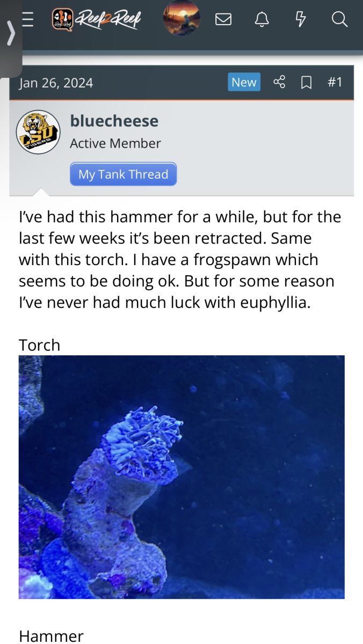Click the post number #1 link
This screenshot has height=644, width=363.
[335, 82]
